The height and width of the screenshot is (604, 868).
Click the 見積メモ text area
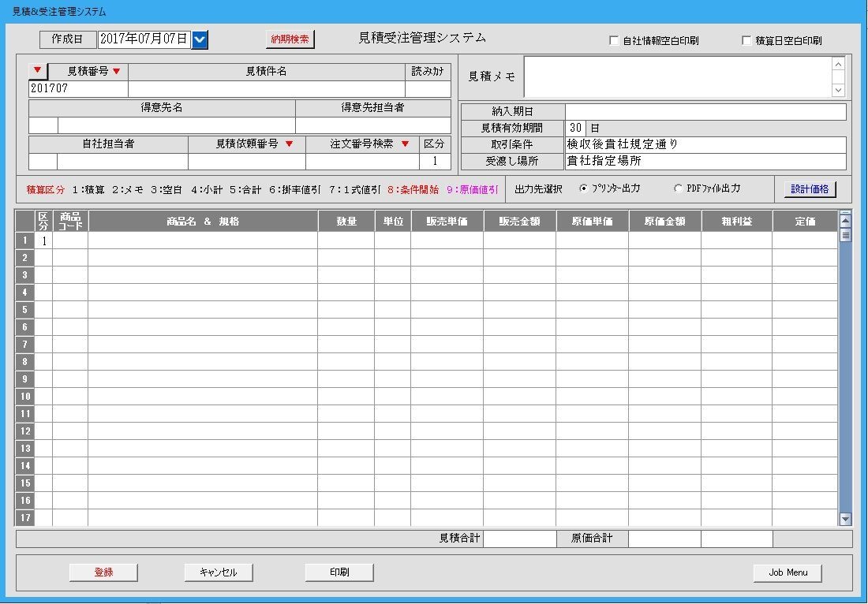pos(678,77)
